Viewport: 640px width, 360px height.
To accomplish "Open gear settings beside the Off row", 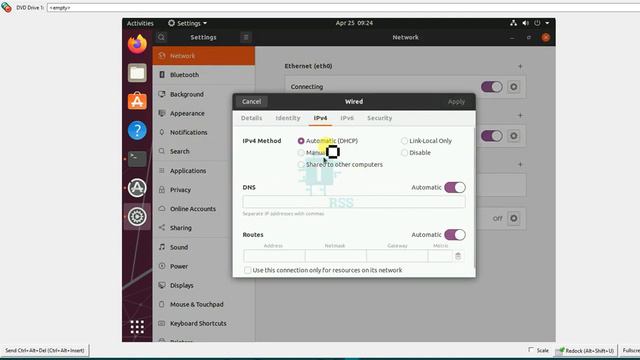I will point(513,218).
